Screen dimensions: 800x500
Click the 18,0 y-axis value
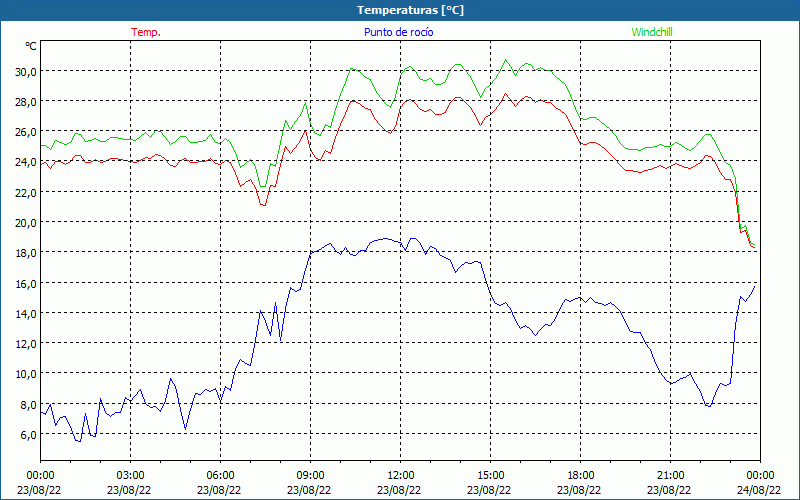click(x=26, y=253)
